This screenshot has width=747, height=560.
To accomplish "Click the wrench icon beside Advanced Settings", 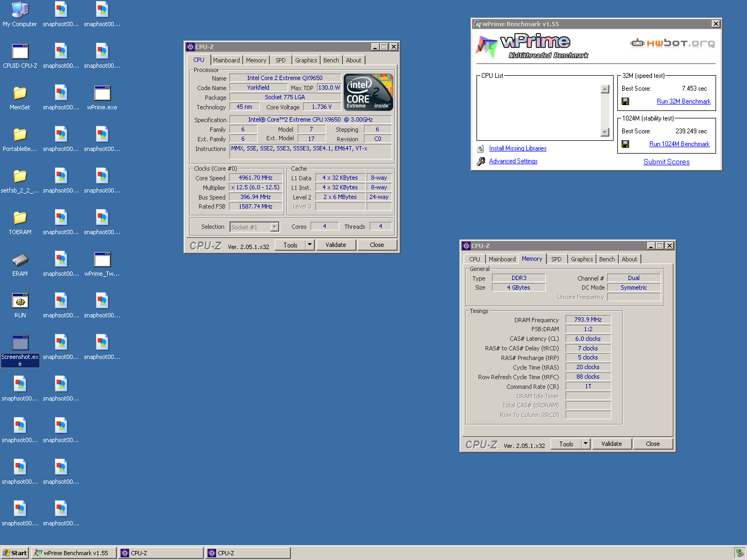I will point(481,161).
